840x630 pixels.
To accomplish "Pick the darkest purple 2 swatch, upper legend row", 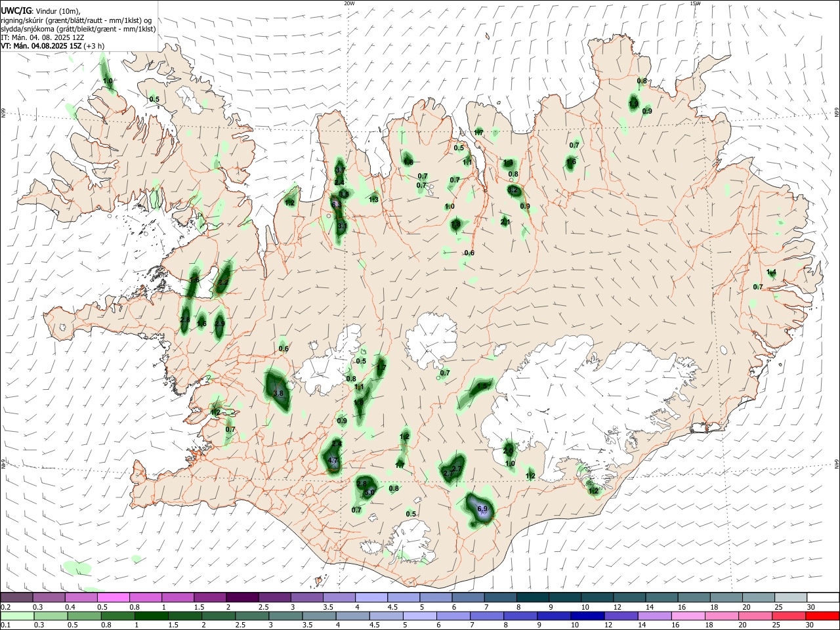I will pos(242,597).
